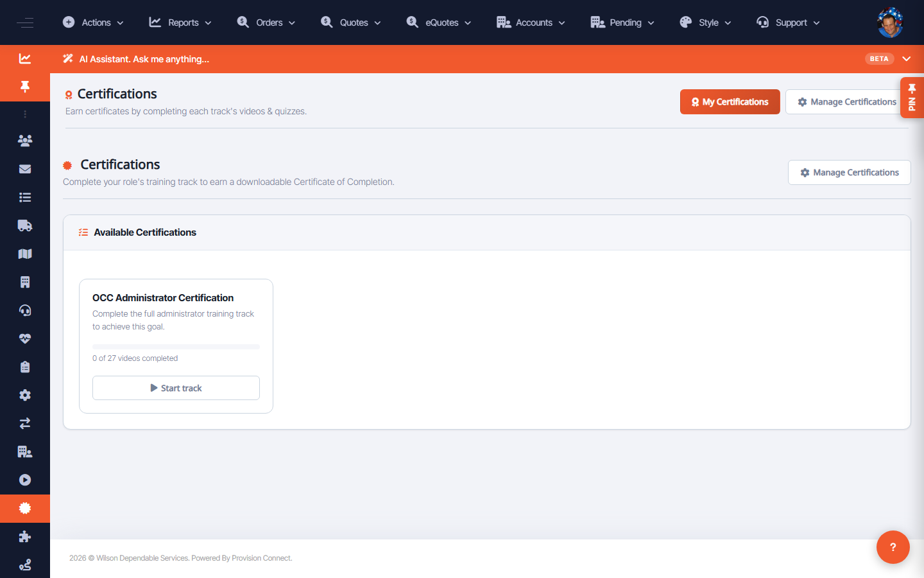
Task: Open the Reports menu
Action: 180,22
